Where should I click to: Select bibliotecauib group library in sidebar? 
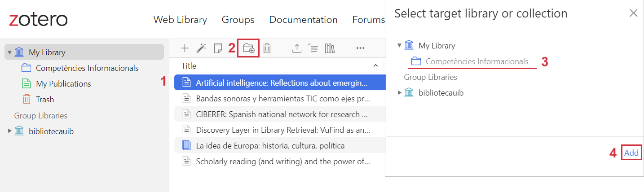(51, 131)
